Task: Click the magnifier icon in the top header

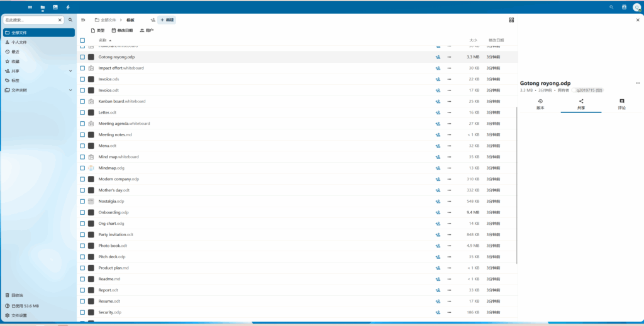Action: [611, 7]
